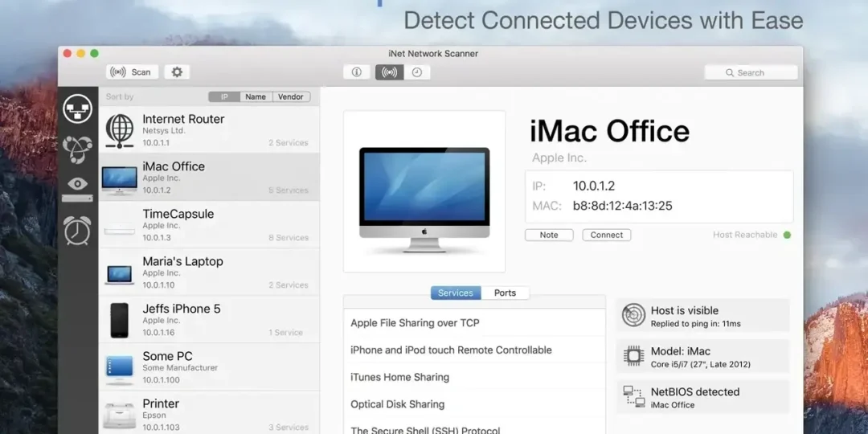This screenshot has height=434, width=868.
Task: Click the Host is visible radar icon
Action: pyautogui.click(x=634, y=315)
